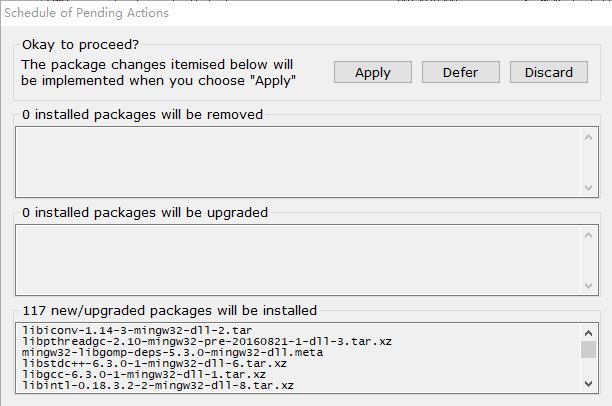Click down arrow in removed packages list
Viewport: 612px width, 406px height.
589,188
